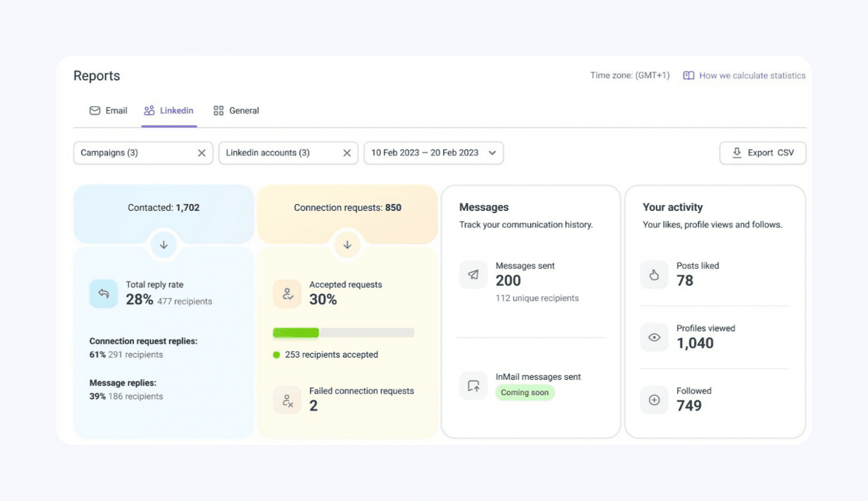Click the accepted requests progress bar
This screenshot has height=501, width=868.
point(344,333)
